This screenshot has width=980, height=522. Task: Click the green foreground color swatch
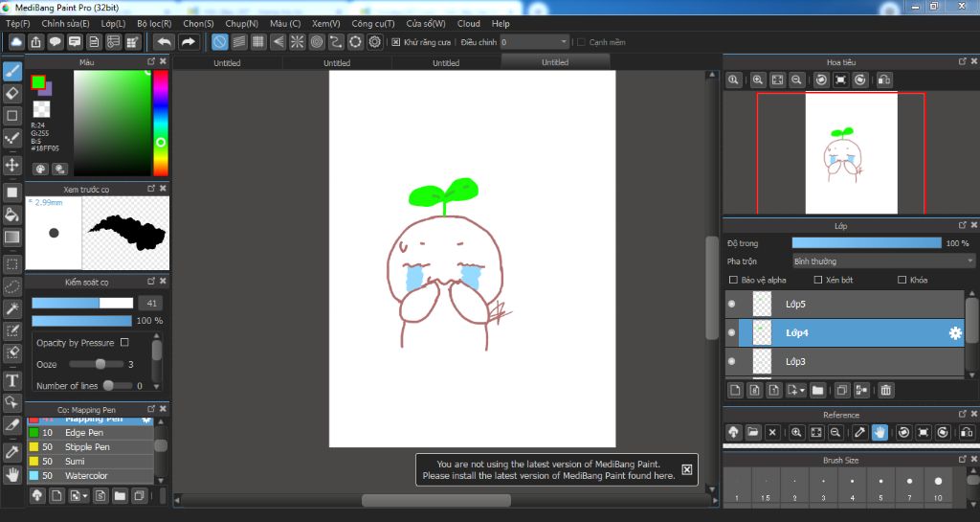tap(38, 82)
